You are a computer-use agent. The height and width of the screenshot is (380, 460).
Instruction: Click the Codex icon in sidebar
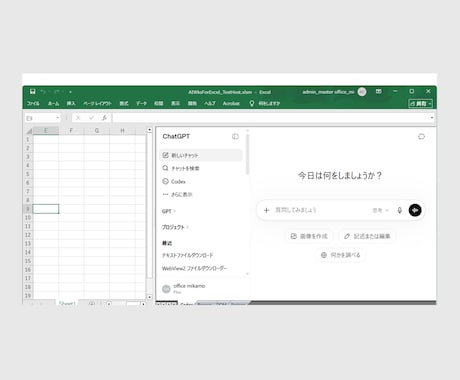click(x=165, y=181)
